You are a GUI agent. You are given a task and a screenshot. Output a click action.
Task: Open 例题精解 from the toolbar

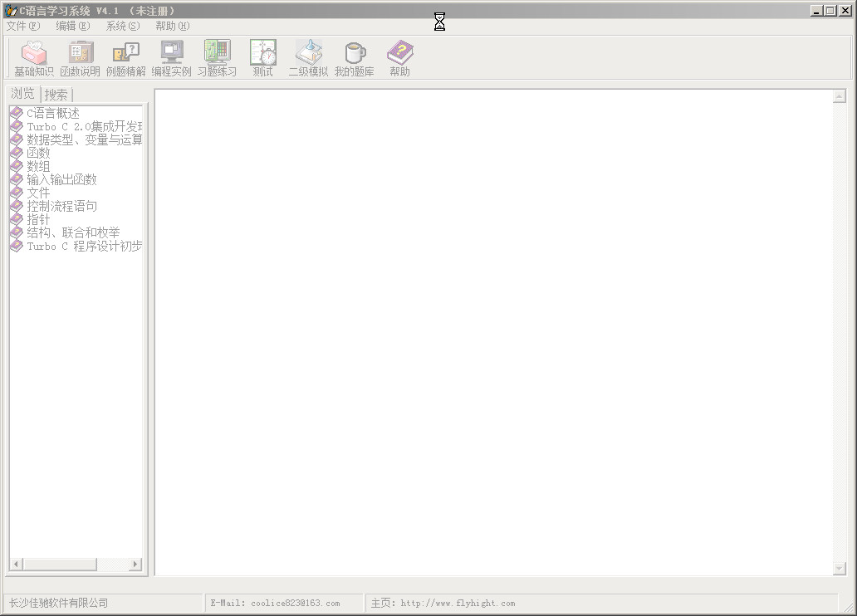126,58
